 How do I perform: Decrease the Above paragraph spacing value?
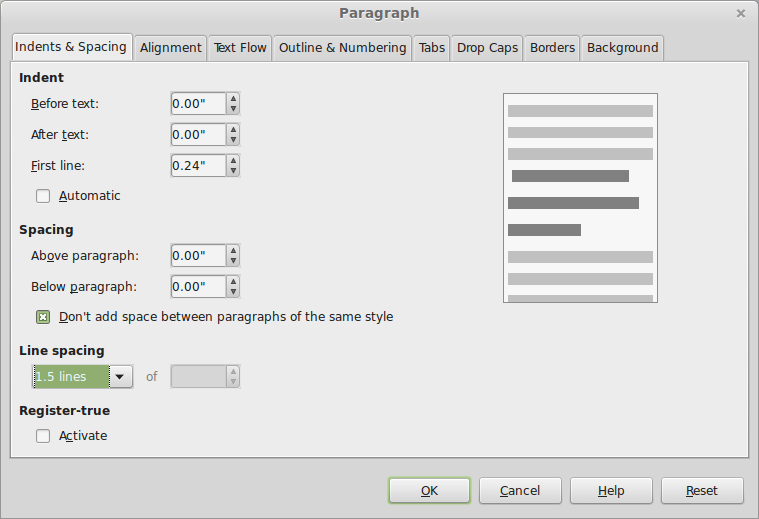click(x=233, y=262)
